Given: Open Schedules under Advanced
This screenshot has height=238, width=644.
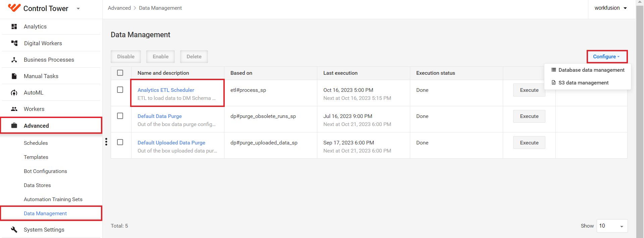Looking at the screenshot, I should click(36, 143).
